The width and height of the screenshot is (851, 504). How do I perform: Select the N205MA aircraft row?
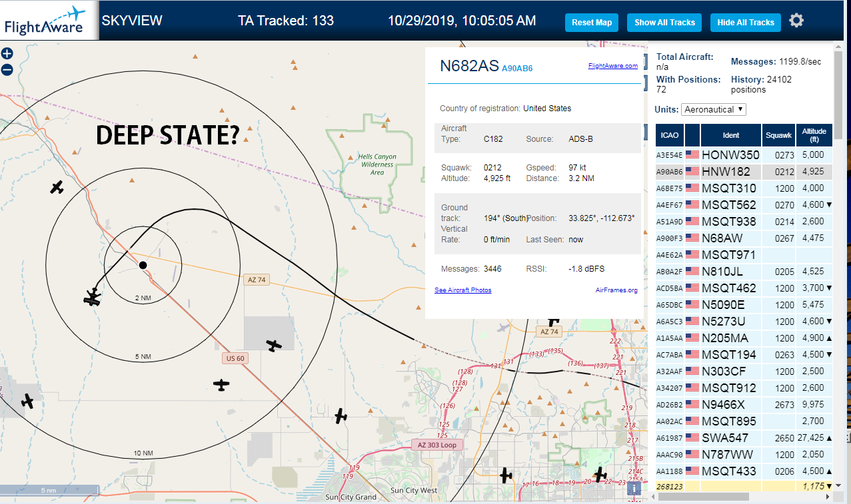(x=744, y=338)
